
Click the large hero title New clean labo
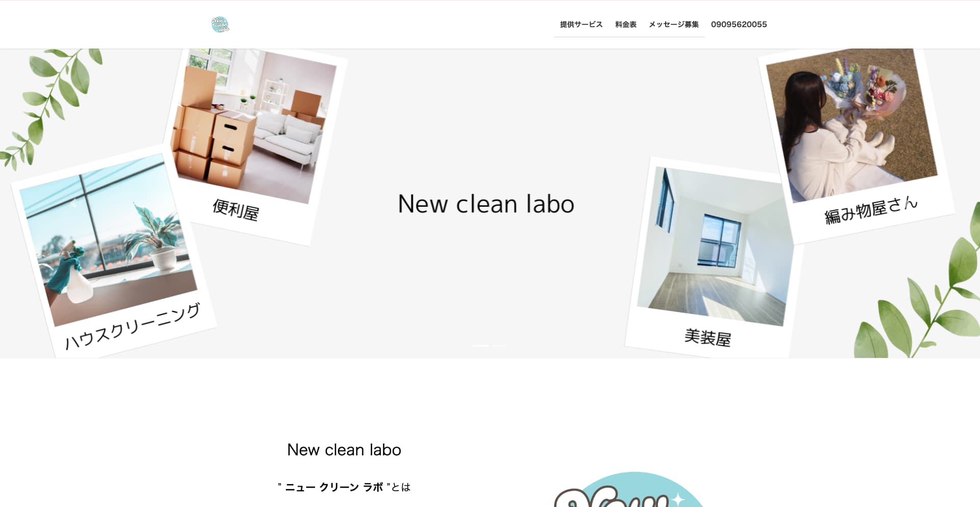point(486,204)
